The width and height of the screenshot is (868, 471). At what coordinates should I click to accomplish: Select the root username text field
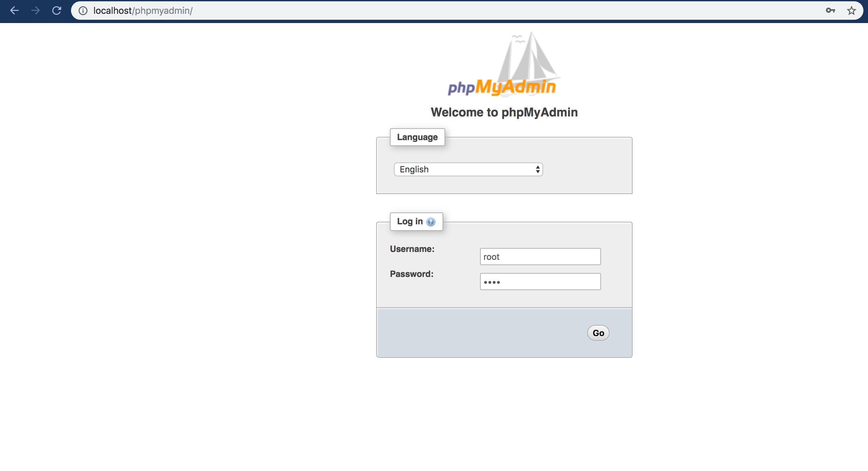(540, 256)
